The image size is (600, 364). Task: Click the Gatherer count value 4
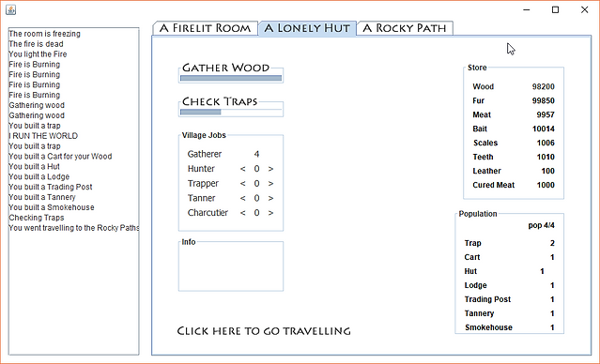(256, 154)
